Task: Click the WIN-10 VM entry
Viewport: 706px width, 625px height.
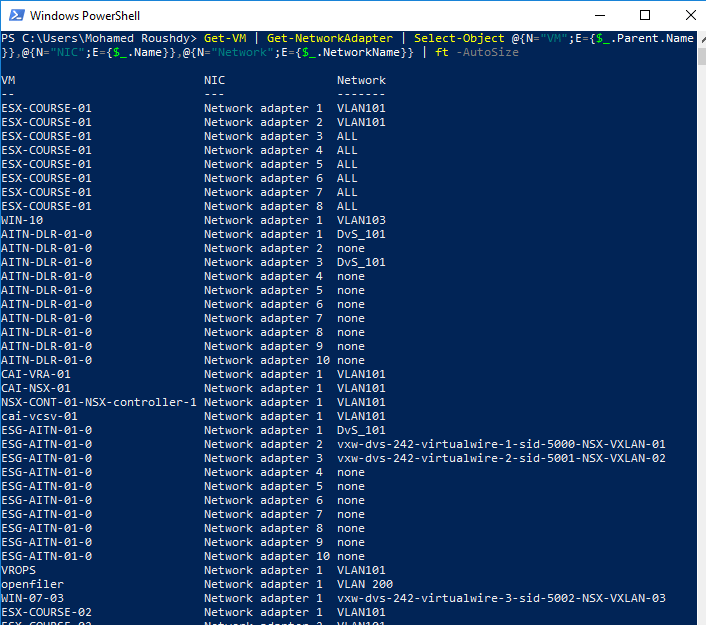Action: tap(22, 220)
